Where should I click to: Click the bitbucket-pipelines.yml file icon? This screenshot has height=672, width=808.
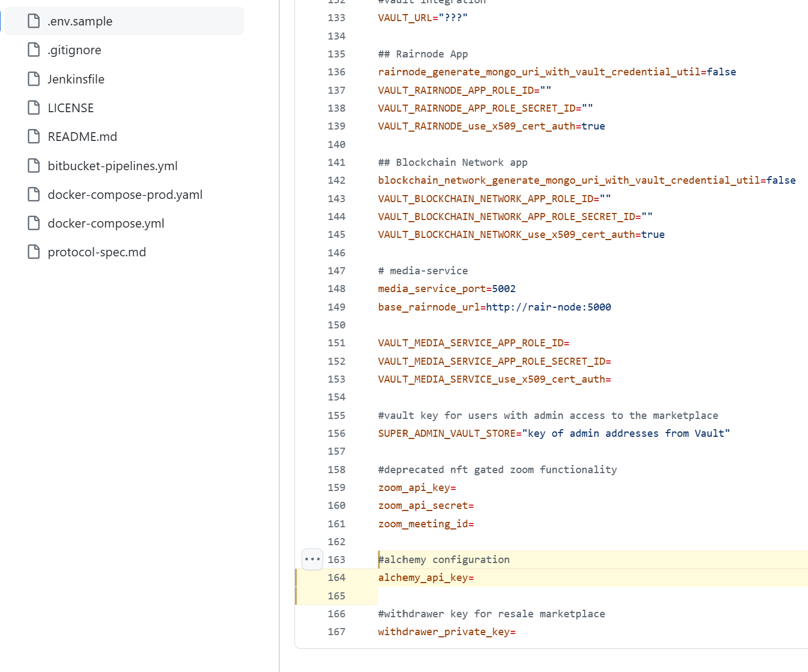pos(34,166)
